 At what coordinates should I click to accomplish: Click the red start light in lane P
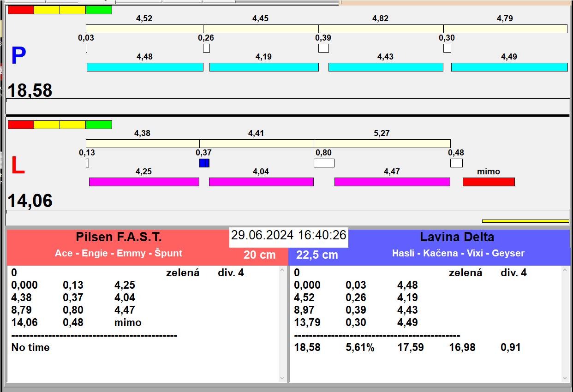[21, 10]
